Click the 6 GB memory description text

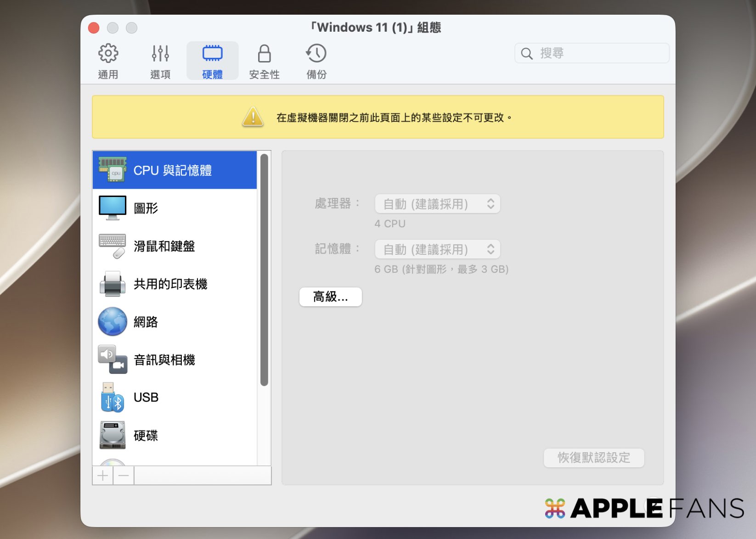pyautogui.click(x=441, y=269)
